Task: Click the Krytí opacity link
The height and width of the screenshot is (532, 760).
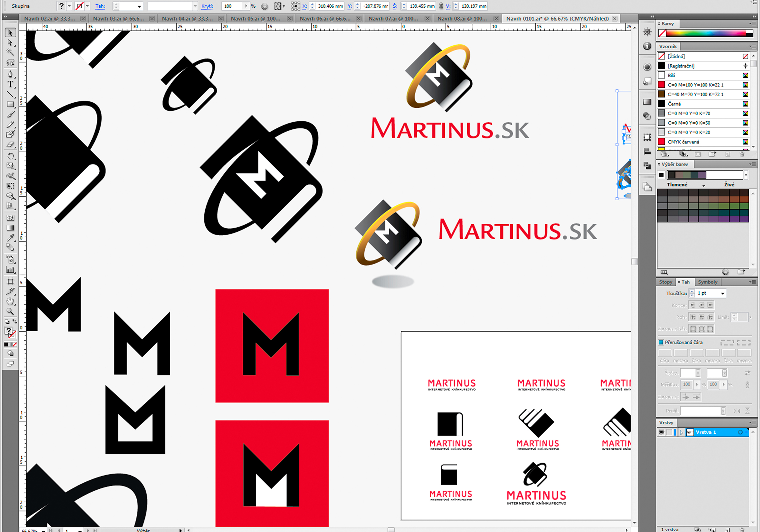Action: pos(207,6)
